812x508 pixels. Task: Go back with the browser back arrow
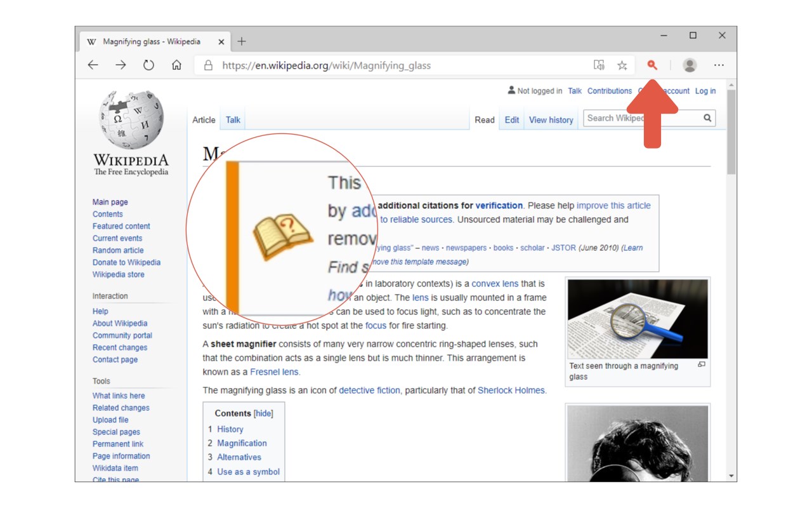click(x=93, y=65)
